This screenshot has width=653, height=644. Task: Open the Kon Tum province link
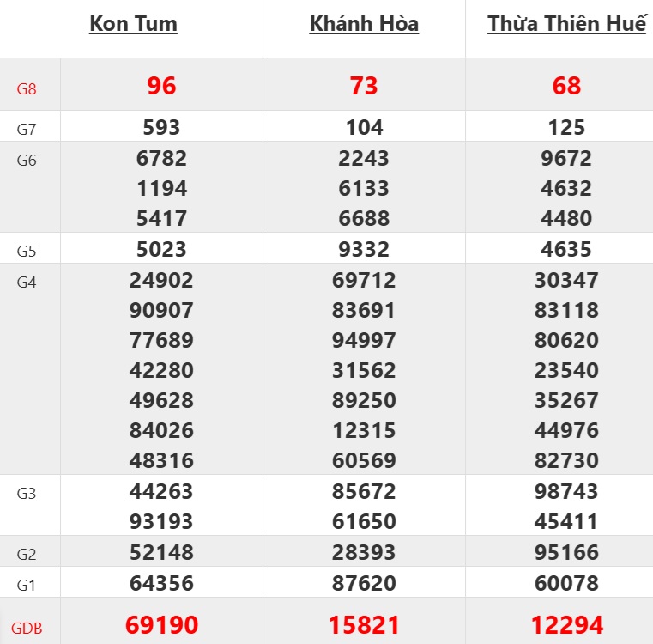(133, 24)
